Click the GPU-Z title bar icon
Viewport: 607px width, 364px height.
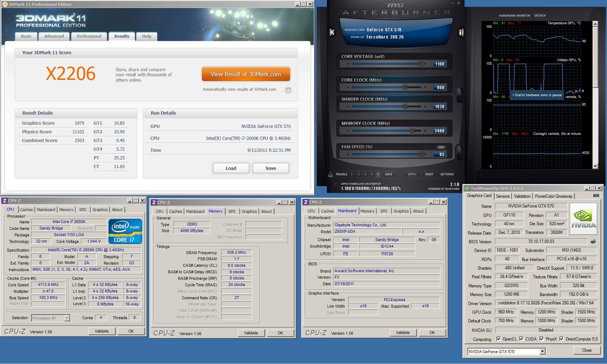tap(467, 188)
